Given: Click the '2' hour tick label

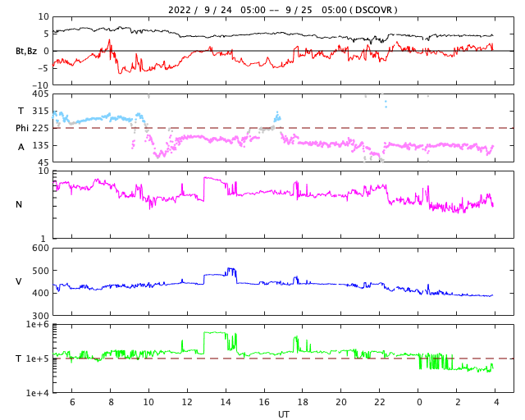Looking at the screenshot, I should (458, 402).
